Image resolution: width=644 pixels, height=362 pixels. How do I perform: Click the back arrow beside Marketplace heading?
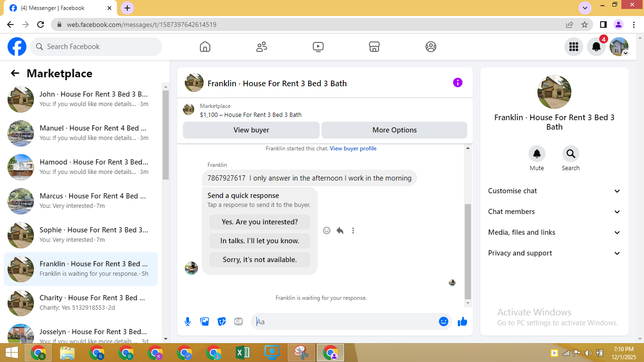(15, 73)
